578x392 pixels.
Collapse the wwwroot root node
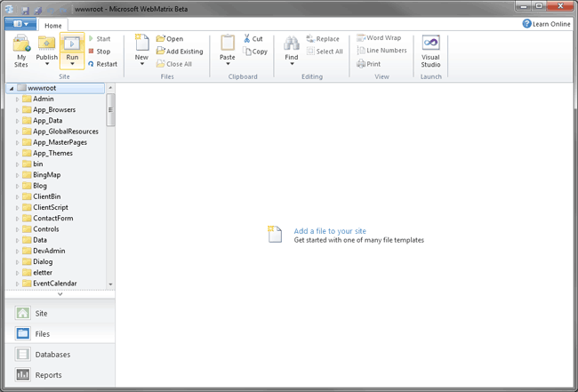coord(10,89)
